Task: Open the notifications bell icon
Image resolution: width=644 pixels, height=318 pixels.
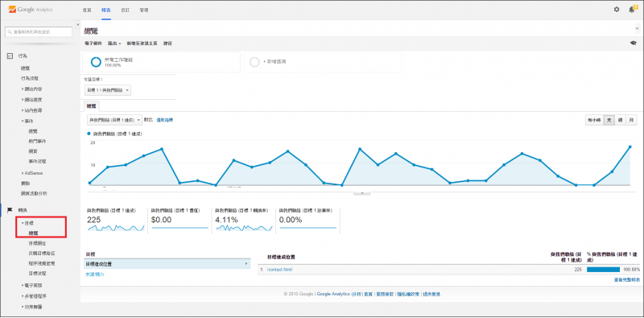Action: [x=632, y=9]
